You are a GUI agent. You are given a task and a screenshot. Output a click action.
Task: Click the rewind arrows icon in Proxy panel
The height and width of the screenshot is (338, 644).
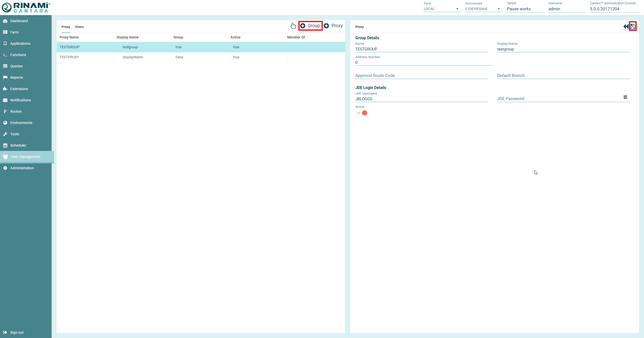point(626,26)
